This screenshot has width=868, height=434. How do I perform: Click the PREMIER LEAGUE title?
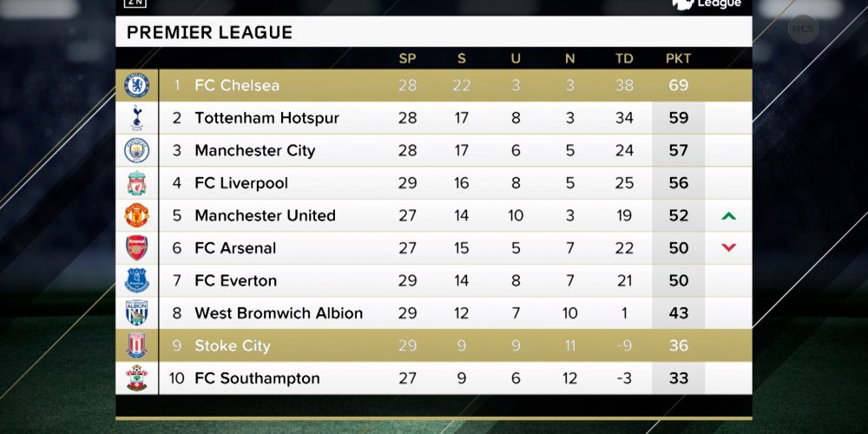point(209,32)
